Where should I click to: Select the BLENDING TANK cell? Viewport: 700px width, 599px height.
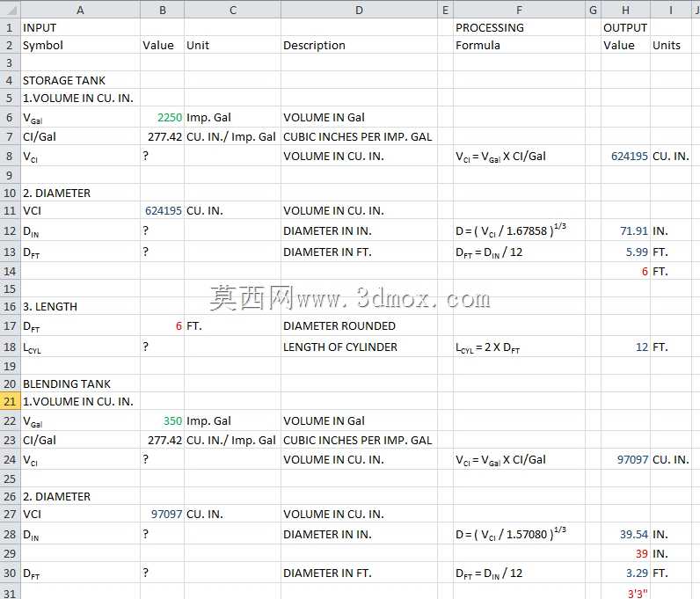80,384
